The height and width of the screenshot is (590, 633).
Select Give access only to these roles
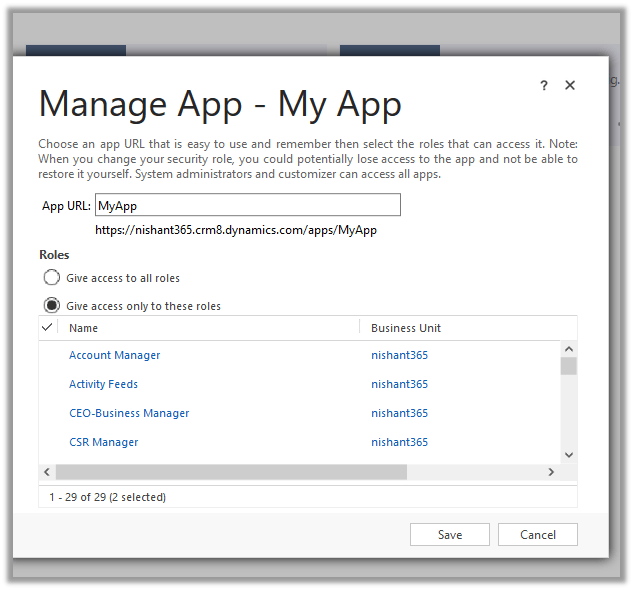coord(52,306)
